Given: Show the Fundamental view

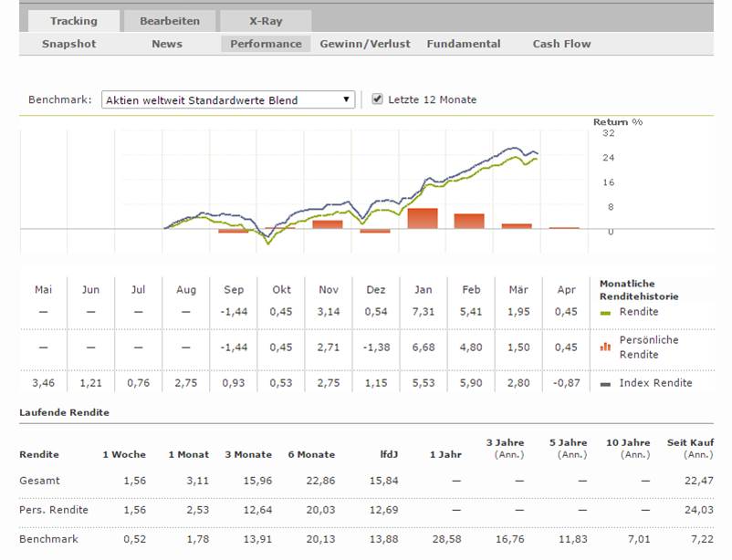Looking at the screenshot, I should tap(464, 44).
